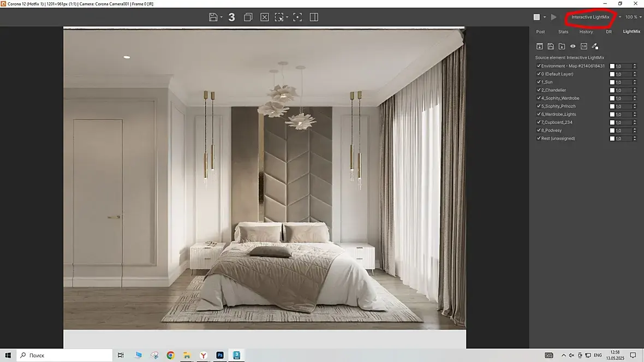
Task: Select the render region tool icon
Action: [x=279, y=17]
